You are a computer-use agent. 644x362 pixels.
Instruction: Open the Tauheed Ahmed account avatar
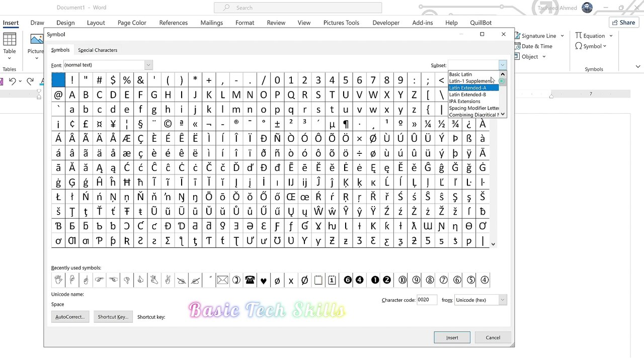click(587, 8)
